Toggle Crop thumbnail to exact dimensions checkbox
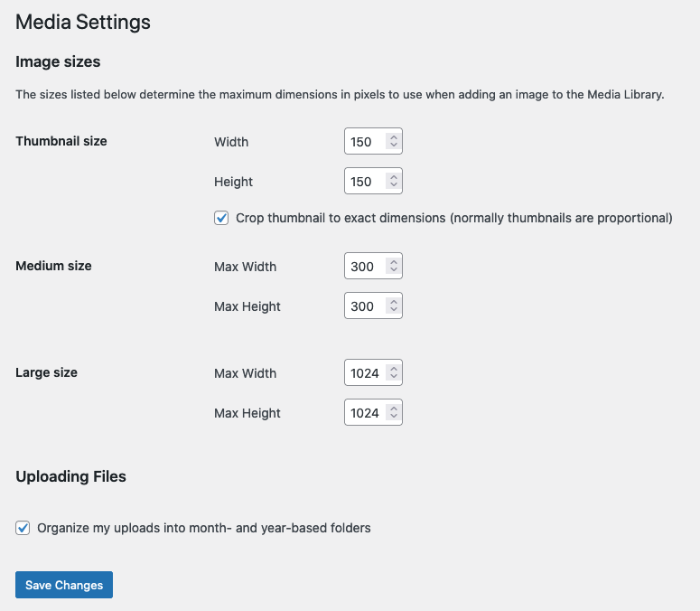This screenshot has height=611, width=700. pyautogui.click(x=221, y=218)
